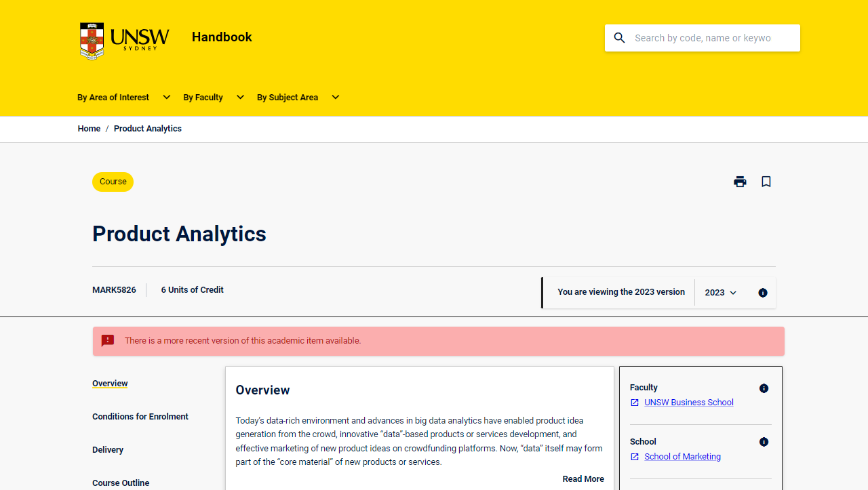Click the yellow Course tag
The height and width of the screenshot is (490, 868).
[x=113, y=182]
